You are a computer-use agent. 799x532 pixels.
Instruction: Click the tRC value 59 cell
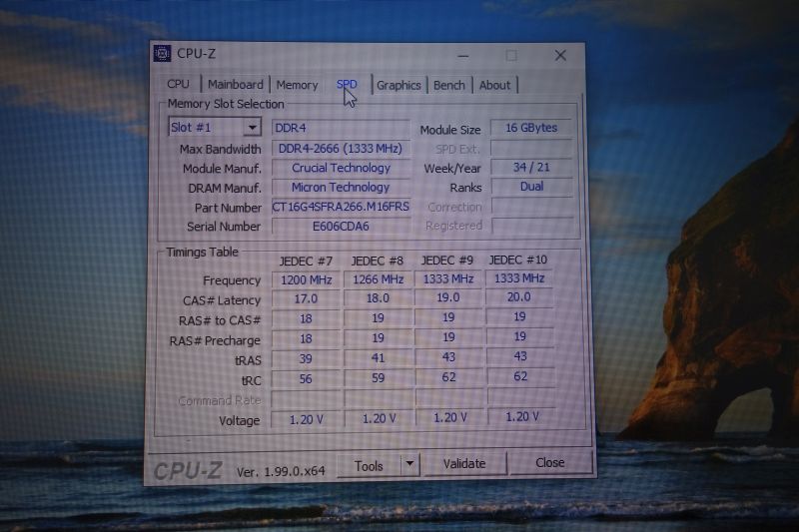click(x=378, y=377)
